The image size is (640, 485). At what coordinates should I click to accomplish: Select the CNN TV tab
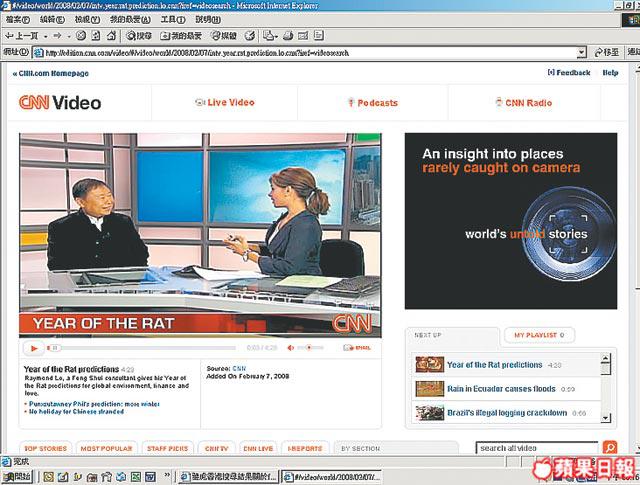[216, 448]
